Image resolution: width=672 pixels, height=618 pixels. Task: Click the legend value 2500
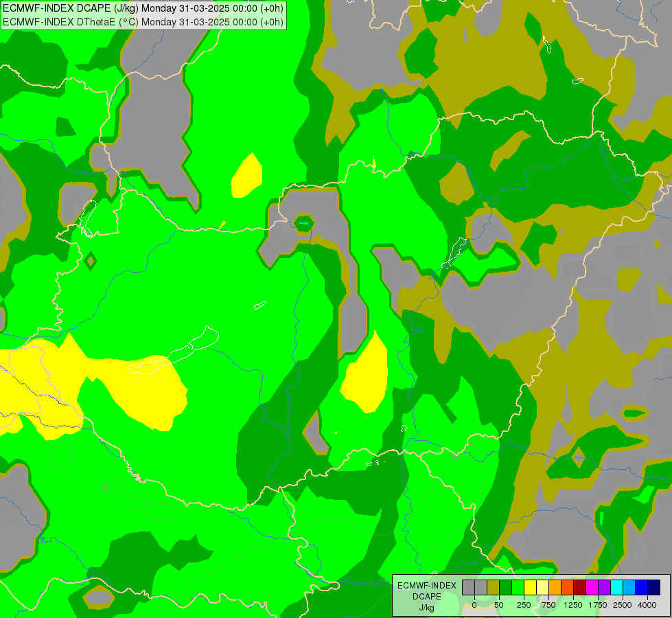[623, 605]
